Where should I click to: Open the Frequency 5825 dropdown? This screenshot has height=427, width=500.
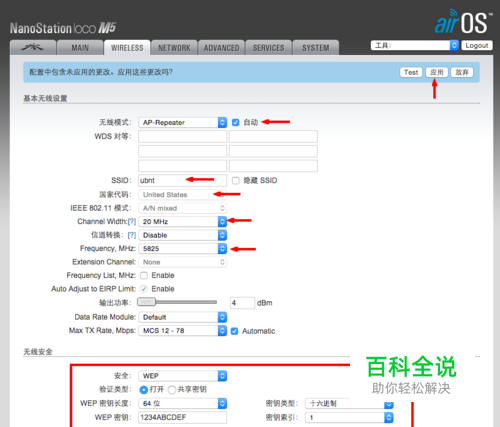[x=183, y=249]
